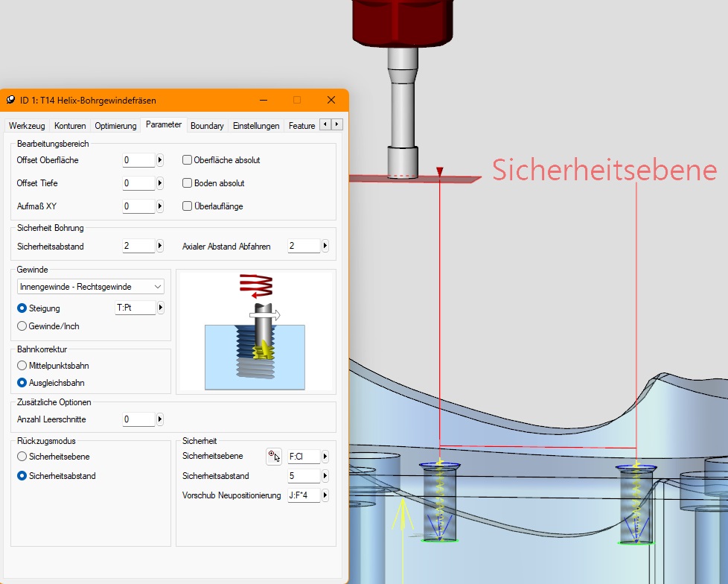
Task: Enable Überlauflänge checkbox
Action: point(187,206)
